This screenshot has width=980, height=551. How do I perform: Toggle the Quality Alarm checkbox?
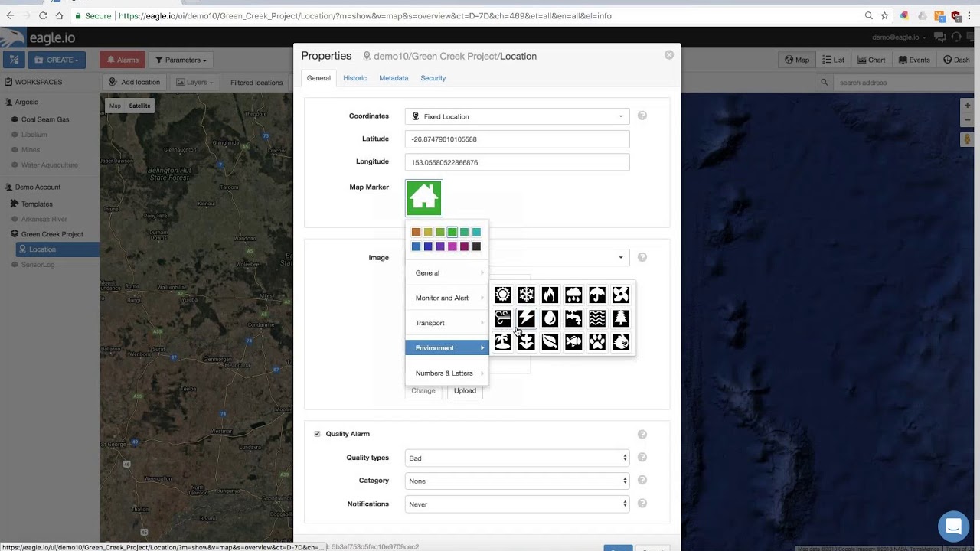(317, 434)
